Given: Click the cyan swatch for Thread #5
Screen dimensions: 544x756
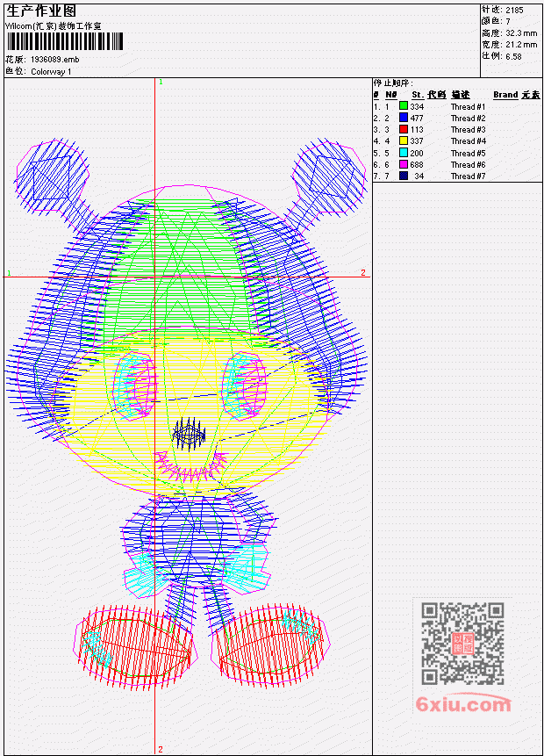Looking at the screenshot, I should [404, 153].
